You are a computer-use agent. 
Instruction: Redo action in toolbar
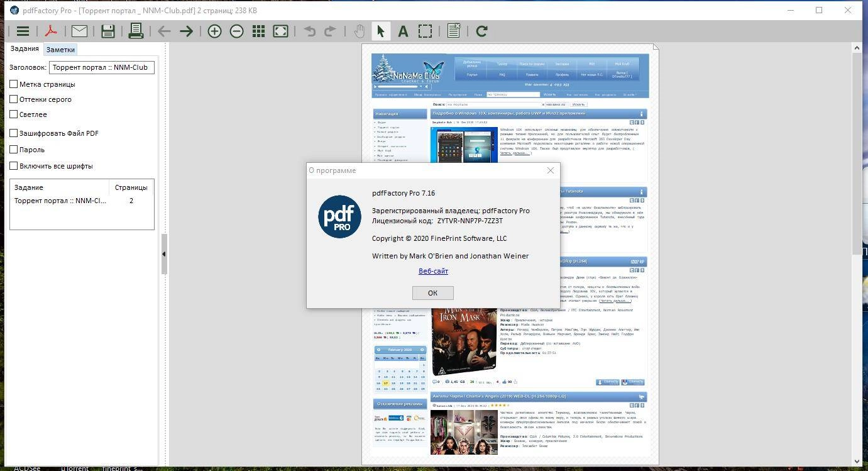pyautogui.click(x=330, y=31)
